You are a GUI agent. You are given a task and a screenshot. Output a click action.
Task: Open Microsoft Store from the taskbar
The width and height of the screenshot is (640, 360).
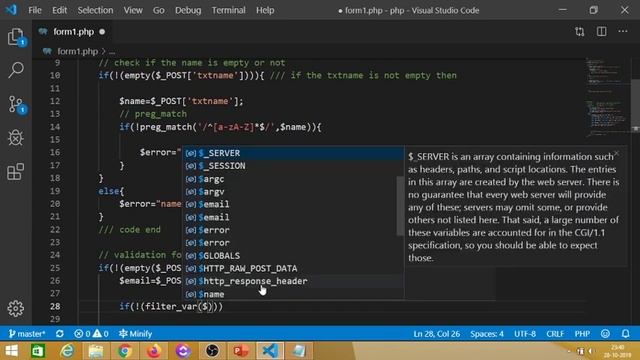[38, 351]
